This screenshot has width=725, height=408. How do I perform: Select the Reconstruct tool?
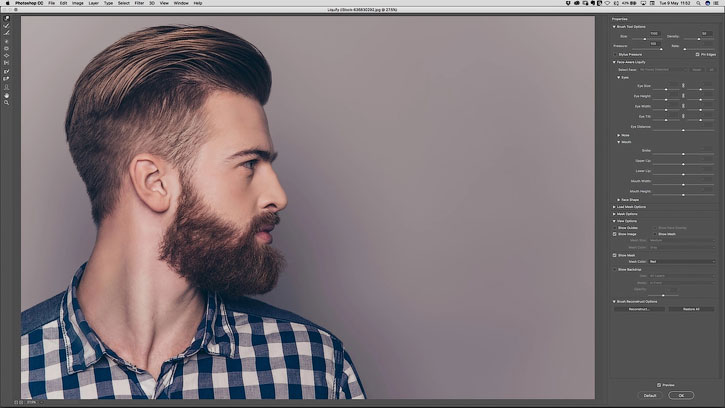[x=6, y=26]
